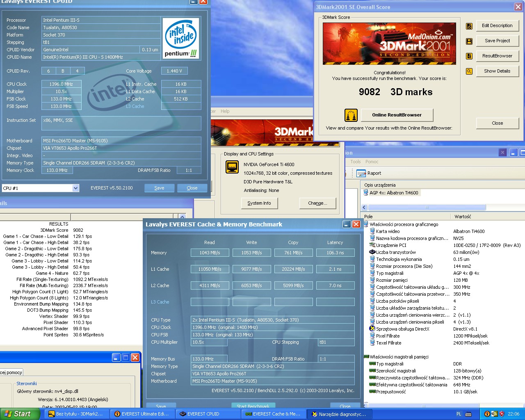The width and height of the screenshot is (525, 420).
Task: Open the Tools menu
Action: [355, 162]
